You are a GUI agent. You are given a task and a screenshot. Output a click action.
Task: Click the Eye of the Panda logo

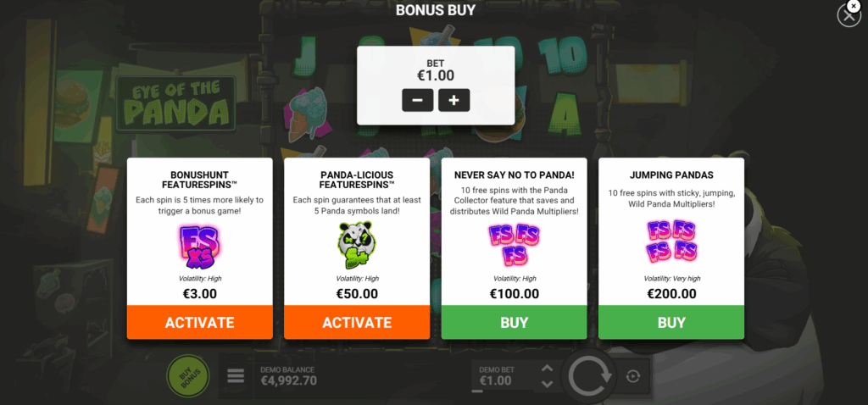pyautogui.click(x=177, y=103)
